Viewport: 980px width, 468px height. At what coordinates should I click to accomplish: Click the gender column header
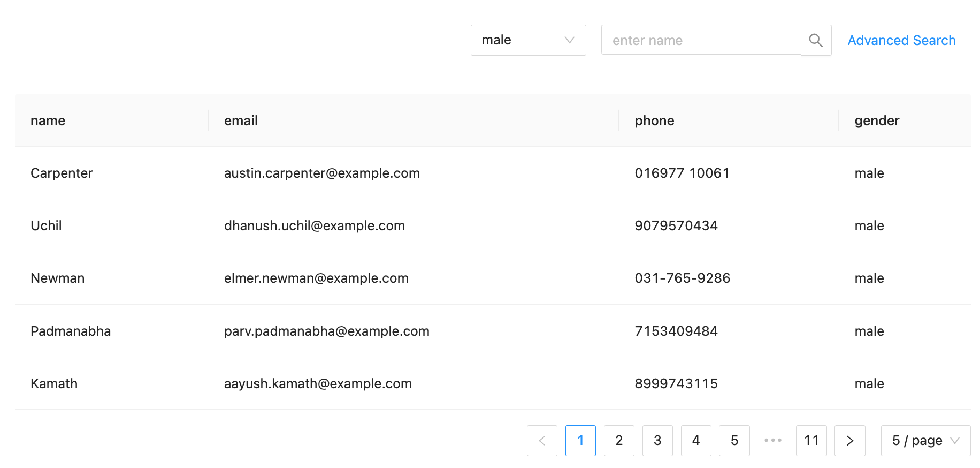click(877, 121)
